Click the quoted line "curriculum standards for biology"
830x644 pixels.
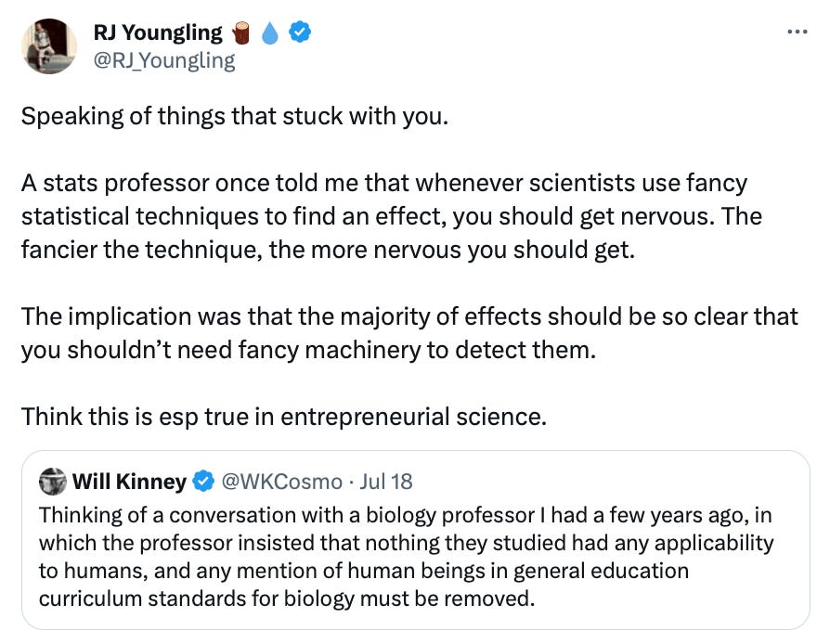(x=287, y=597)
